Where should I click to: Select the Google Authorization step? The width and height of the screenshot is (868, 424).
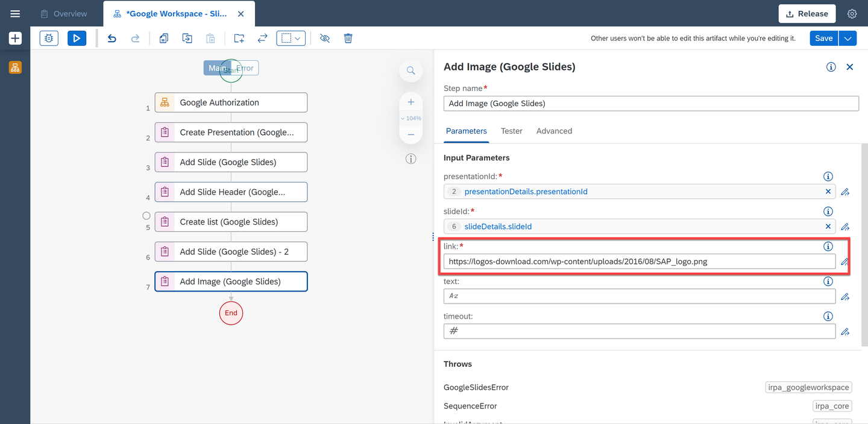click(231, 102)
